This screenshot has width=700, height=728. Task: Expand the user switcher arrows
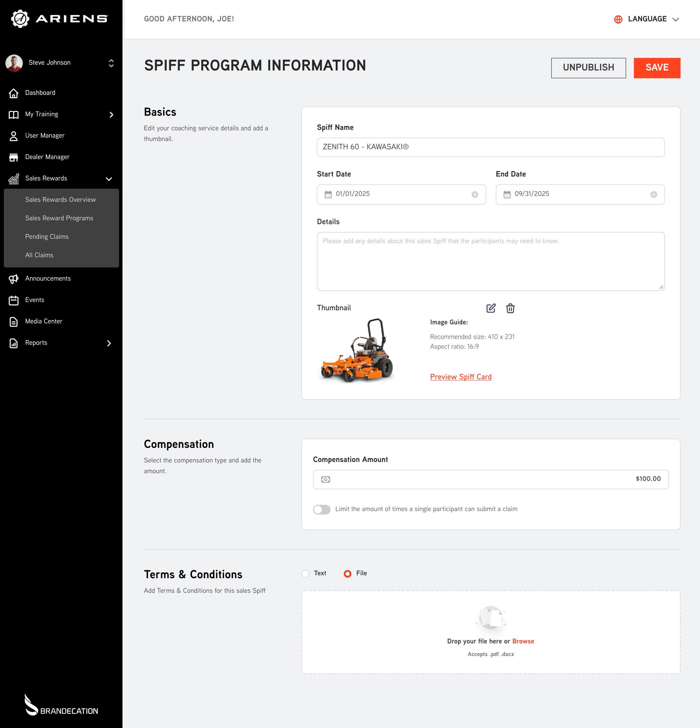tap(111, 63)
